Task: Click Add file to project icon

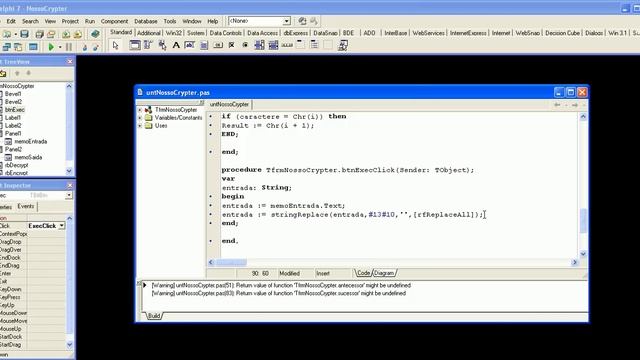Action: (66, 34)
